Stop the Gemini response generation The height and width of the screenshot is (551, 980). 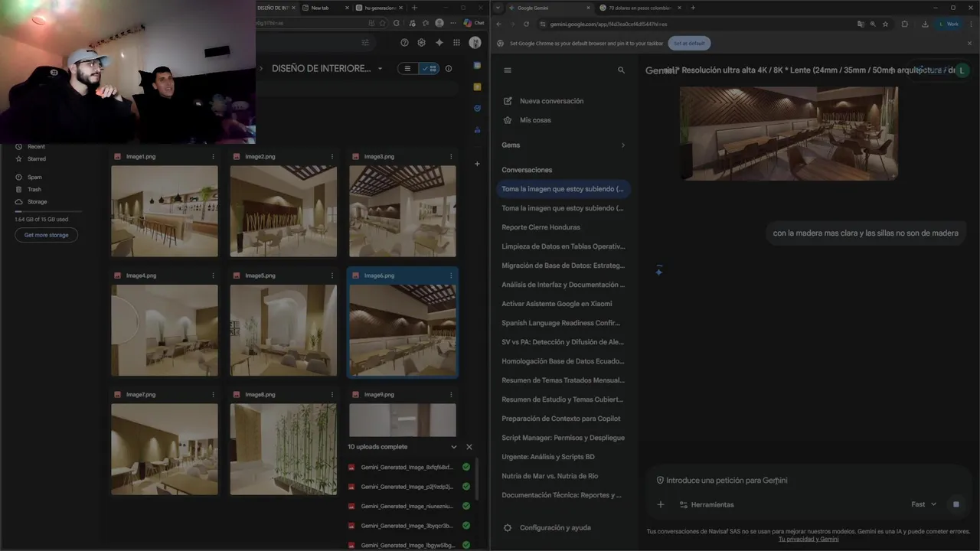click(x=955, y=504)
